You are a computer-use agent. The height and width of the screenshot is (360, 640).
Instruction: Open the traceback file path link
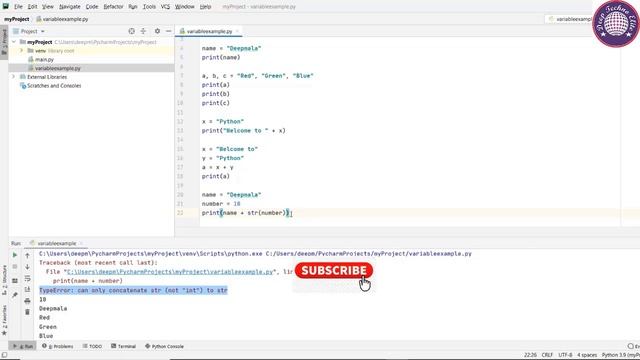pyautogui.click(x=170, y=272)
